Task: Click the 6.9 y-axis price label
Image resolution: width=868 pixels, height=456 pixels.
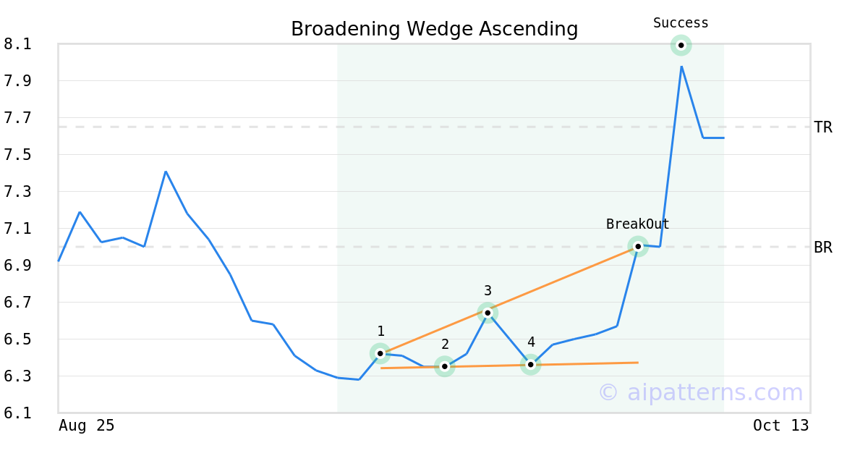Action: 17,266
